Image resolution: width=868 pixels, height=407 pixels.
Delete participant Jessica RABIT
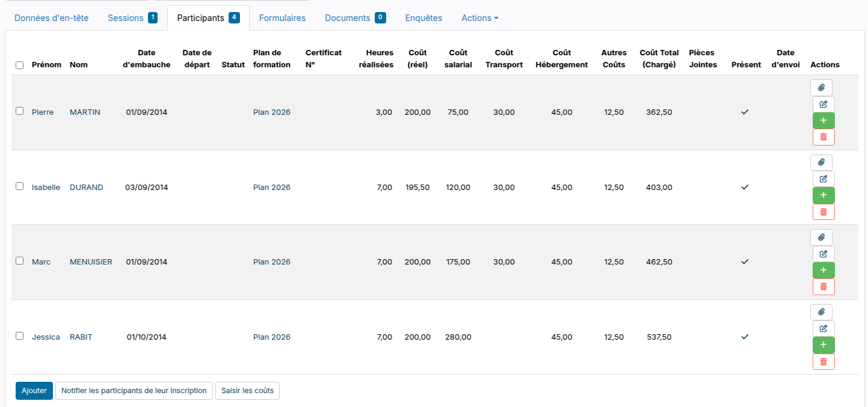(x=823, y=361)
